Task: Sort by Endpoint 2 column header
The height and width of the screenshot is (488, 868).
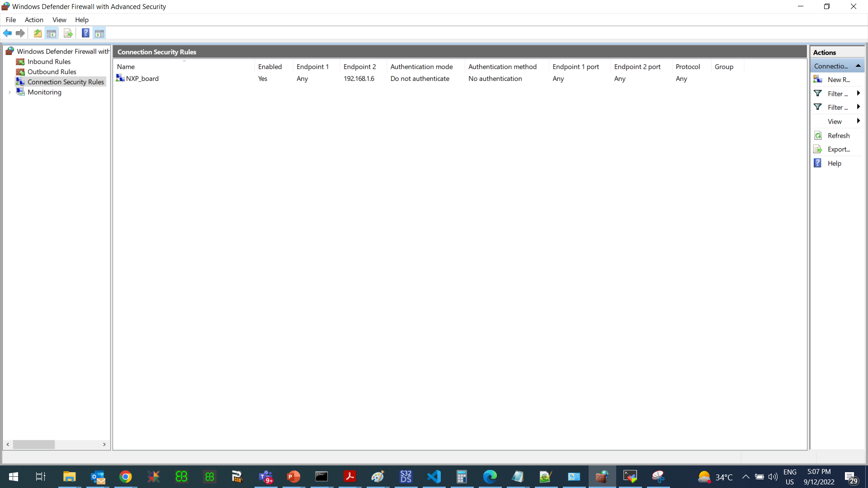Action: (363, 66)
